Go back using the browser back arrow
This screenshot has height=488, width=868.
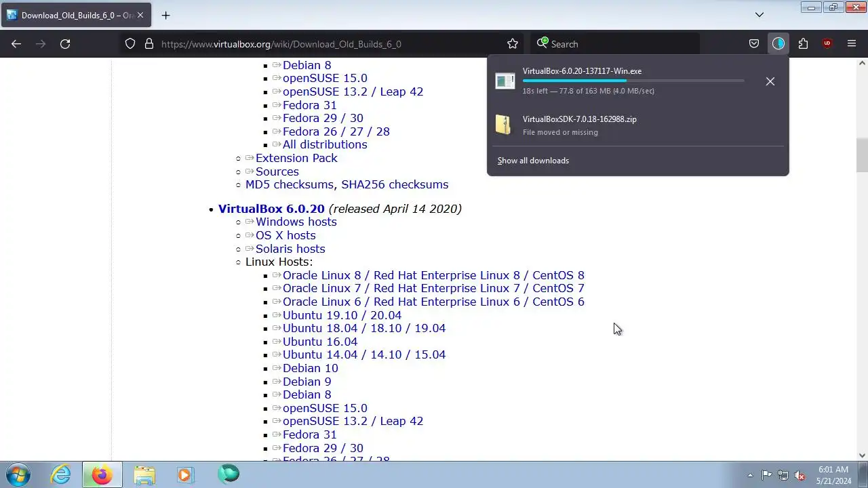16,44
